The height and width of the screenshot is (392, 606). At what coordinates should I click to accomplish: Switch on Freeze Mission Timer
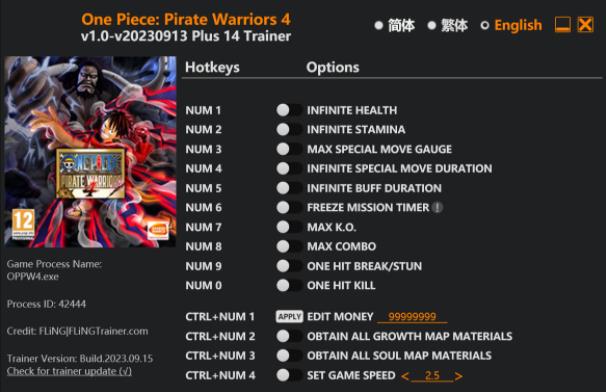pos(289,208)
